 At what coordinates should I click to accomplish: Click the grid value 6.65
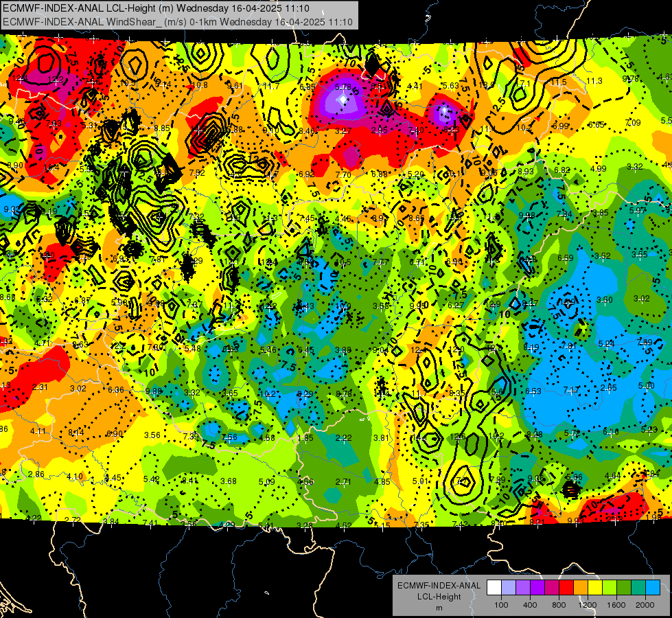[x=596, y=125]
